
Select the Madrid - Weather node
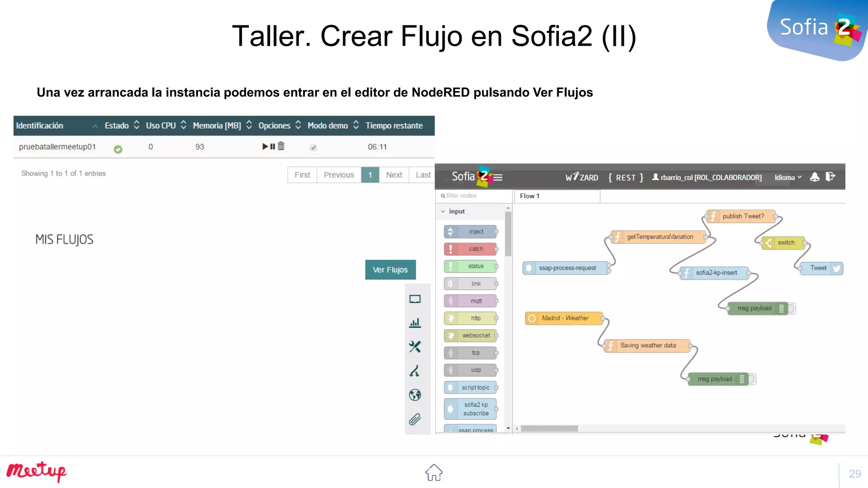coord(564,318)
